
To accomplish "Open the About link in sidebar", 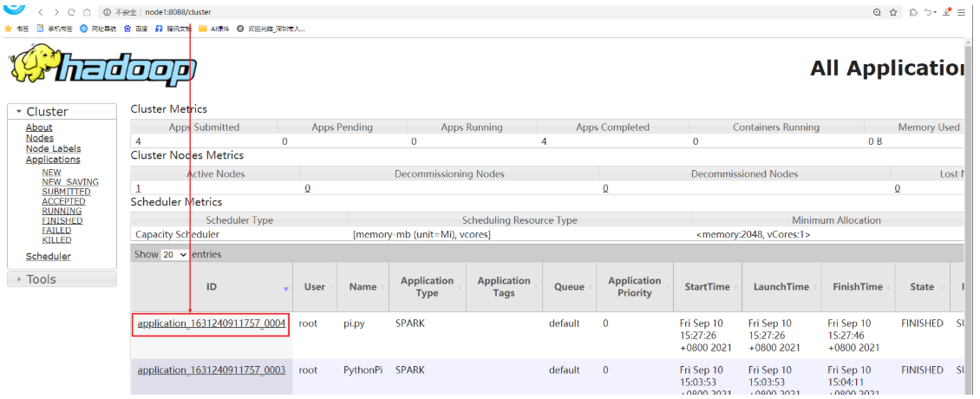I will click(39, 128).
